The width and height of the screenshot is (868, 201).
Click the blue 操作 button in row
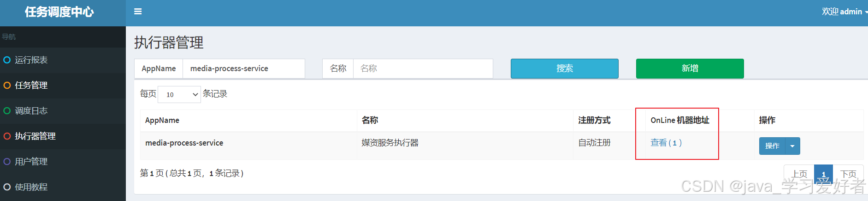click(x=772, y=146)
